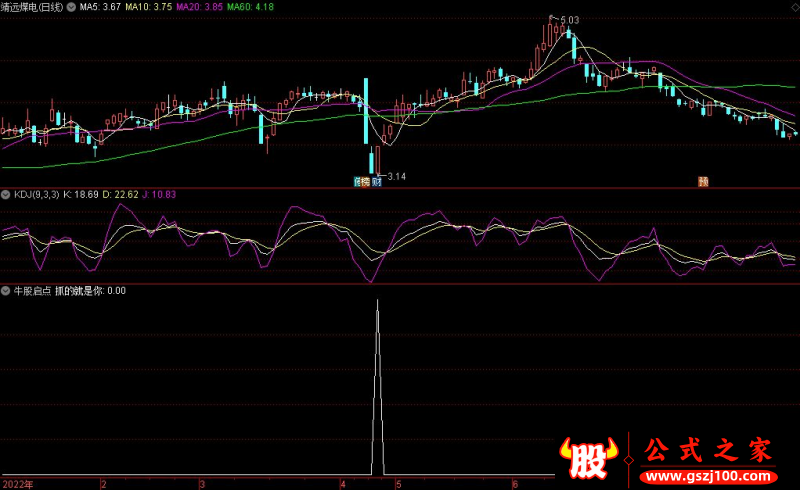The height and width of the screenshot is (490, 800).
Task: Click the J: 10.83 value
Action: click(x=159, y=194)
